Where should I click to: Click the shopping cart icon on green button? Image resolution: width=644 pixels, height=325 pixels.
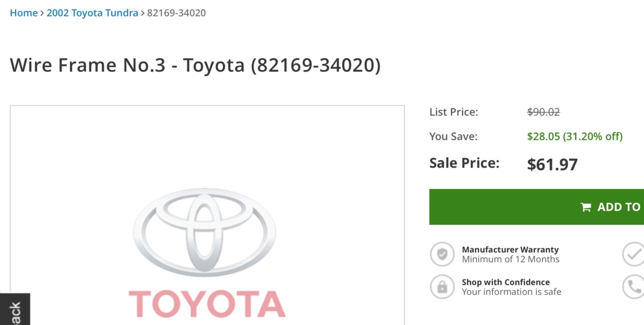pyautogui.click(x=586, y=207)
